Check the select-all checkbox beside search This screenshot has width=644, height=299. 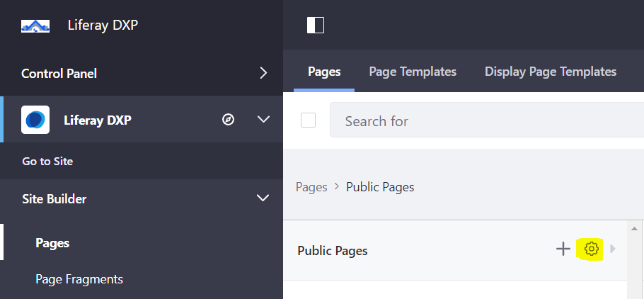click(x=308, y=120)
